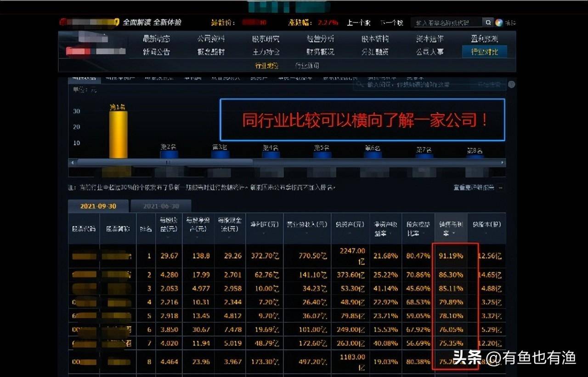Click the round icon beside the question input
This screenshot has height=377, width=588.
511,85
